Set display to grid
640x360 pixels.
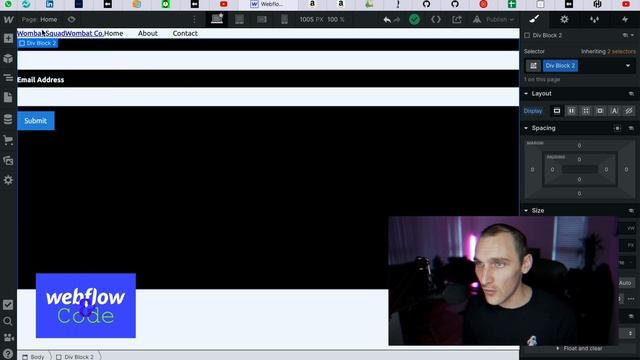click(586, 111)
